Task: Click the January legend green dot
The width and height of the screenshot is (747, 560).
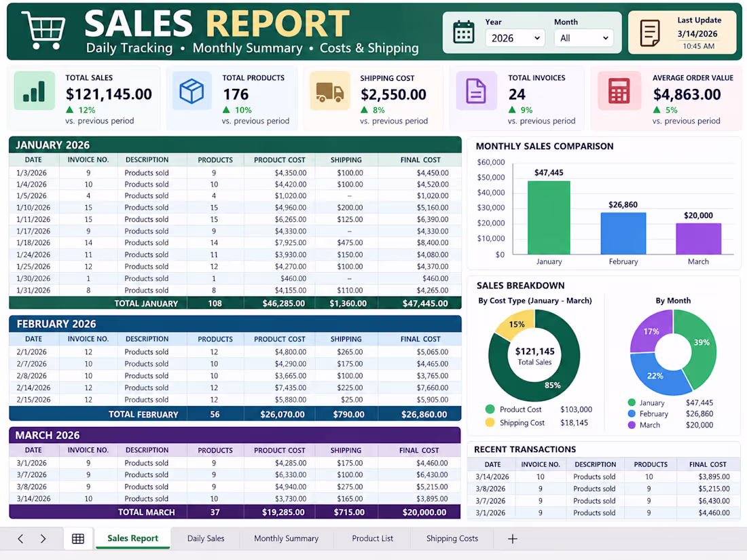Action: click(x=632, y=403)
